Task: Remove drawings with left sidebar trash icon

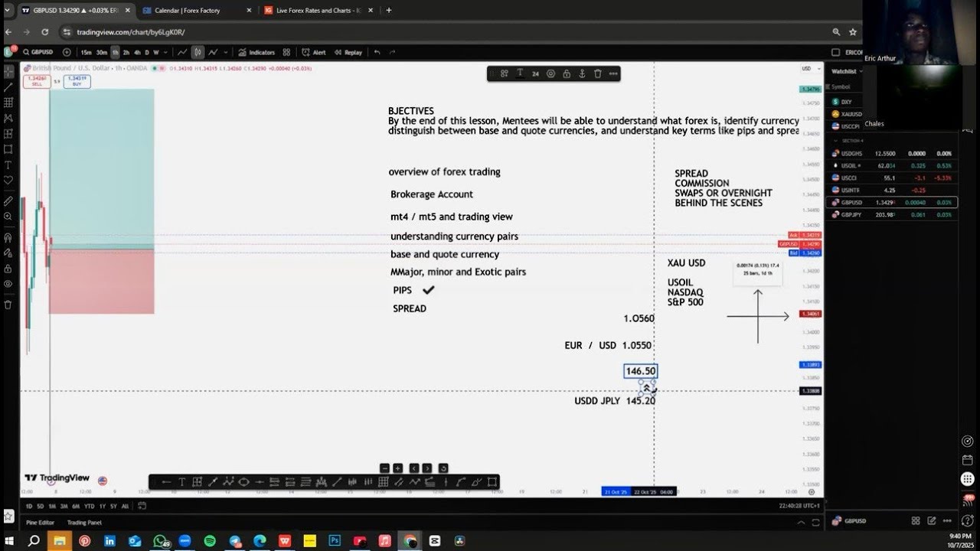Action: (8, 305)
